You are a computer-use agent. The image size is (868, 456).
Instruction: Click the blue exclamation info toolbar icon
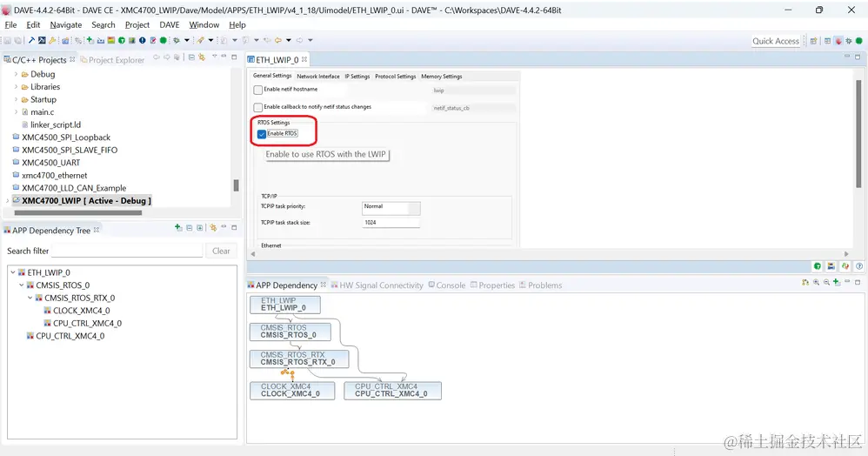point(143,40)
